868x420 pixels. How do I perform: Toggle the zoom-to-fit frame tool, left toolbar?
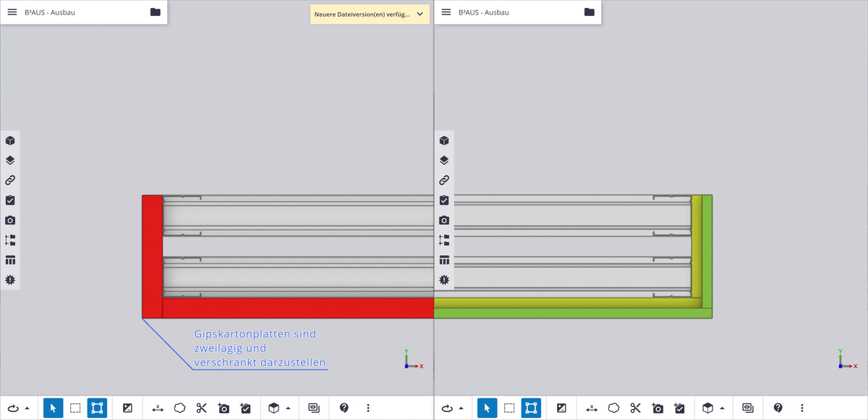[x=97, y=408]
